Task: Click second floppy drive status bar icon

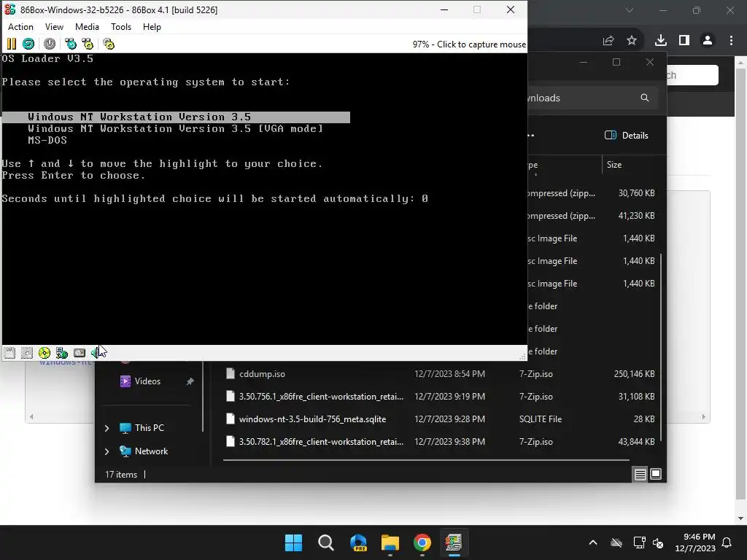Action: (27, 353)
